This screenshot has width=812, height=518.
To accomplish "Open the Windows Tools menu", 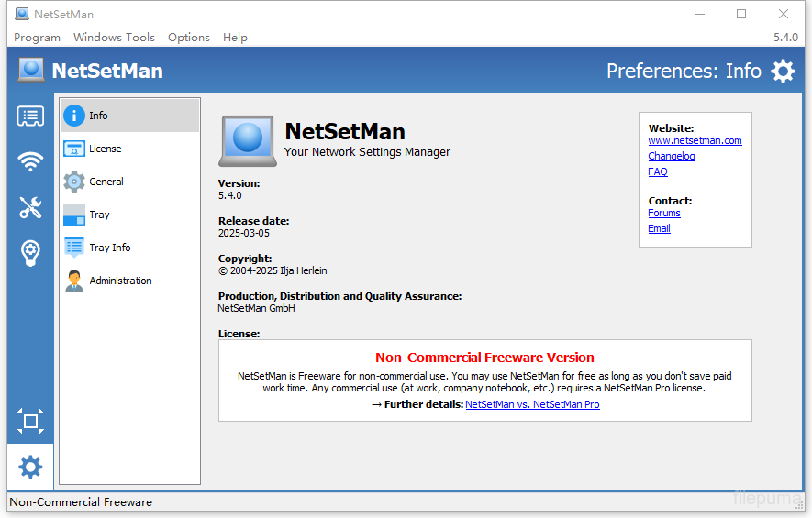I will pyautogui.click(x=114, y=38).
